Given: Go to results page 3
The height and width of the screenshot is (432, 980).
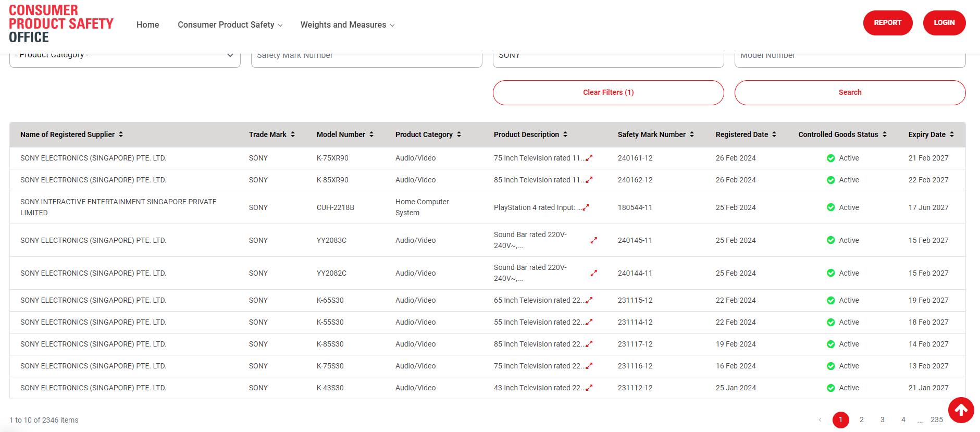Looking at the screenshot, I should pos(883,419).
